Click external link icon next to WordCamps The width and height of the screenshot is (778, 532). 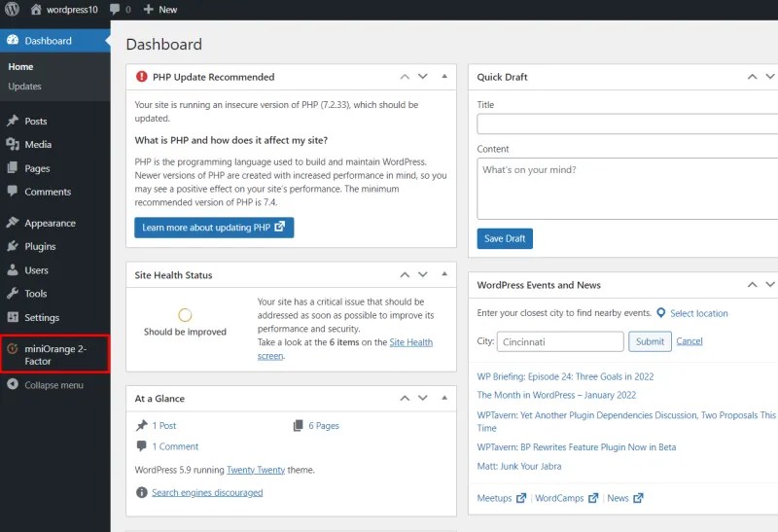click(593, 498)
